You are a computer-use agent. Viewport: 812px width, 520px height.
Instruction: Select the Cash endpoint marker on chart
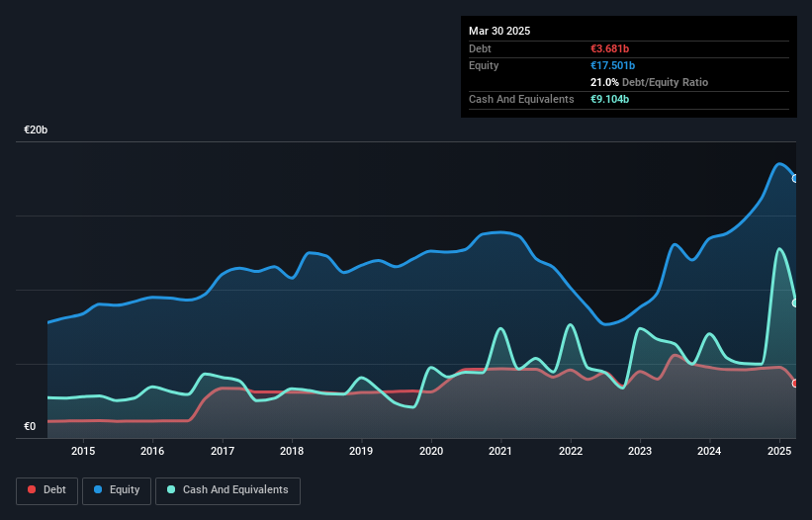point(795,303)
